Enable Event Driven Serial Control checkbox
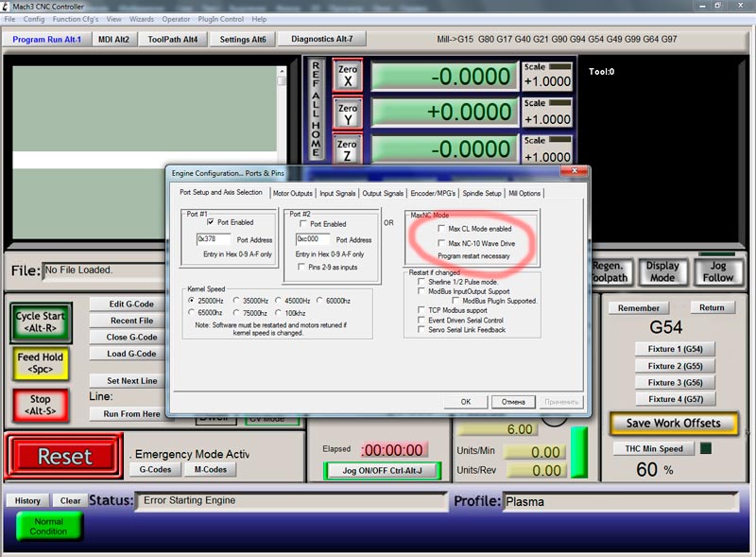Image resolution: width=756 pixels, height=557 pixels. pos(421,320)
